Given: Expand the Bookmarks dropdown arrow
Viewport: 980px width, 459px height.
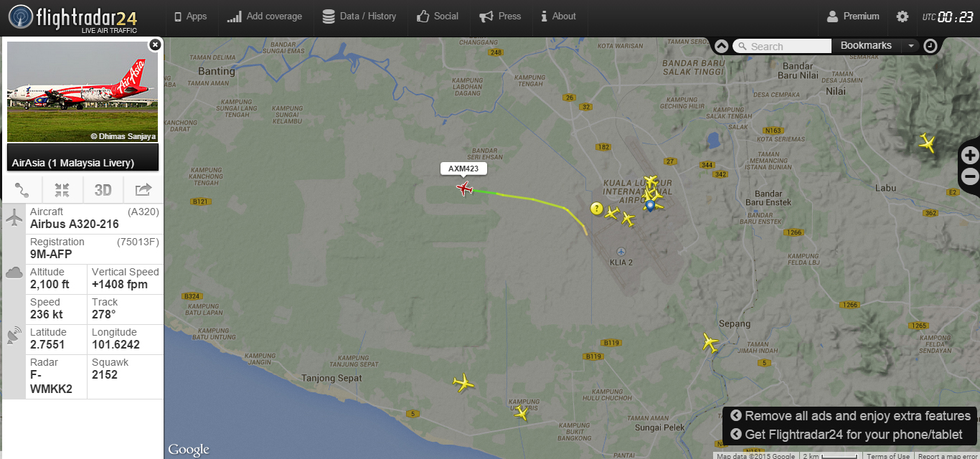Looking at the screenshot, I should [x=910, y=46].
